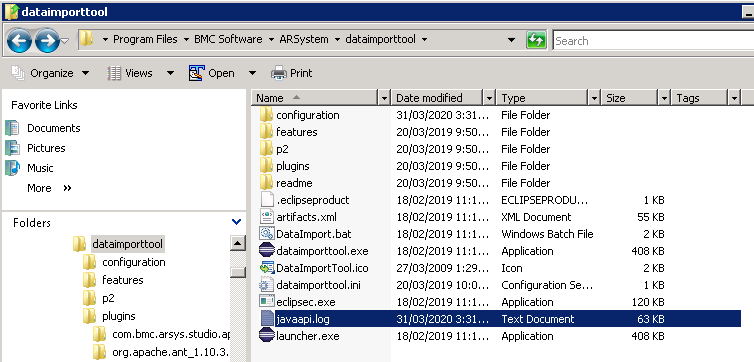
Task: Click the "63 KB" size cell
Action: [651, 319]
